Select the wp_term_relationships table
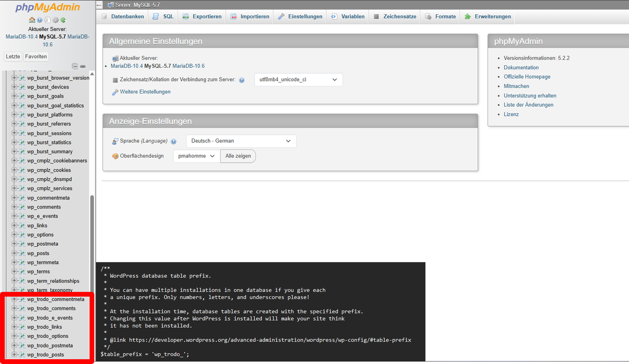Image resolution: width=629 pixels, height=364 pixels. click(53, 281)
